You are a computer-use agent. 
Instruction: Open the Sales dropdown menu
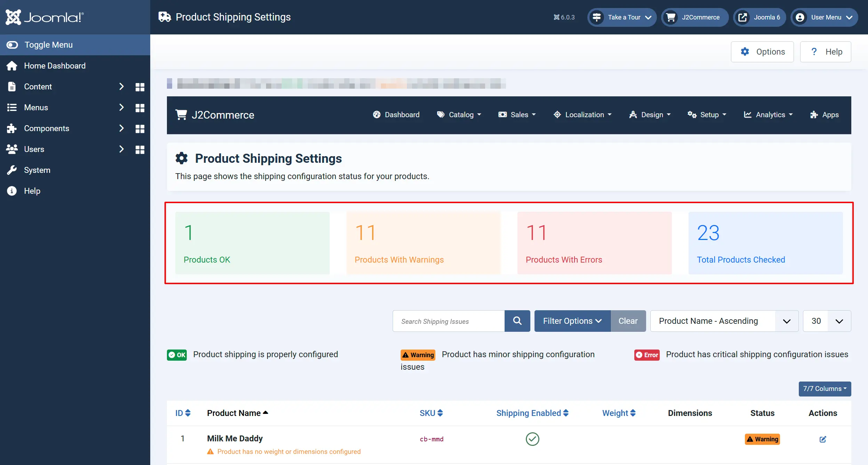tap(517, 115)
